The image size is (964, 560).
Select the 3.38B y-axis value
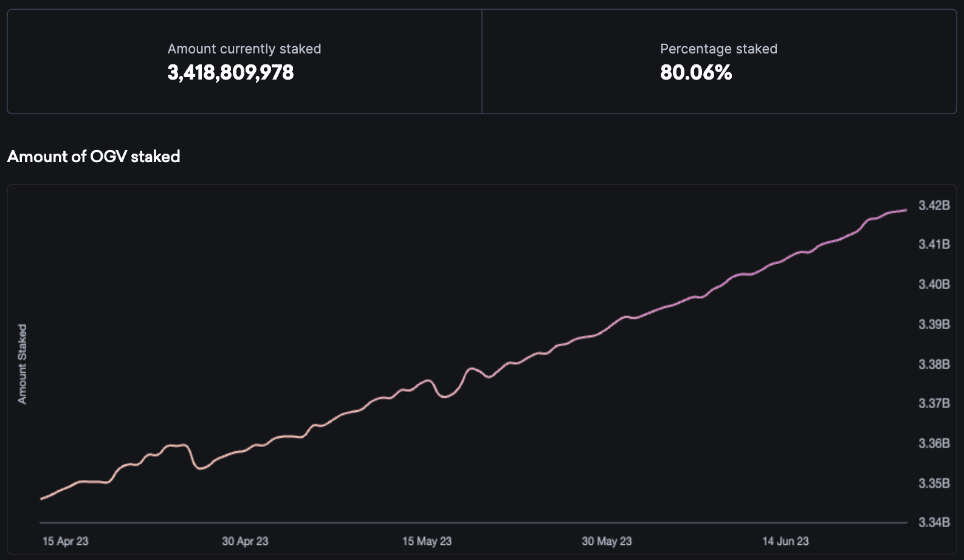click(x=934, y=364)
